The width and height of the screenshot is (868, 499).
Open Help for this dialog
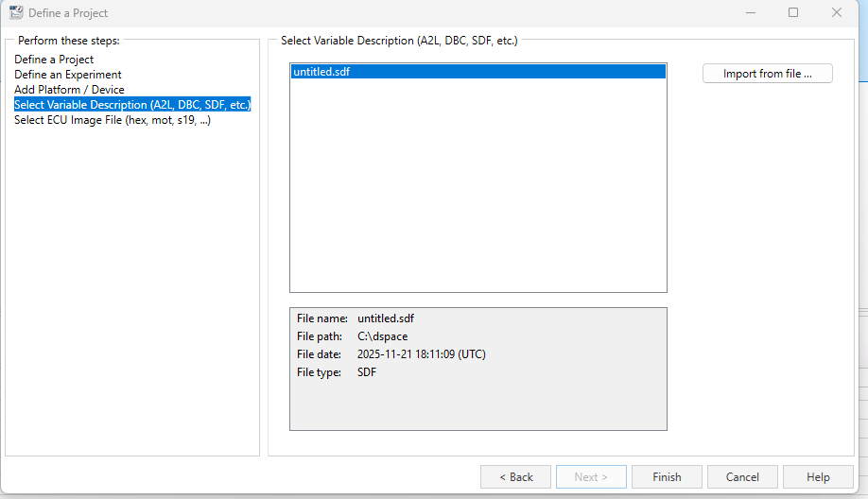[818, 477]
